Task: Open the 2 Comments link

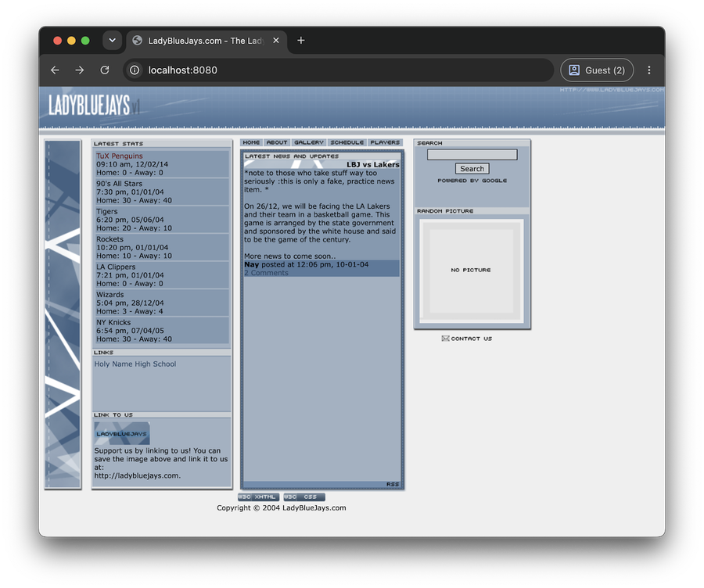Action: 266,273
